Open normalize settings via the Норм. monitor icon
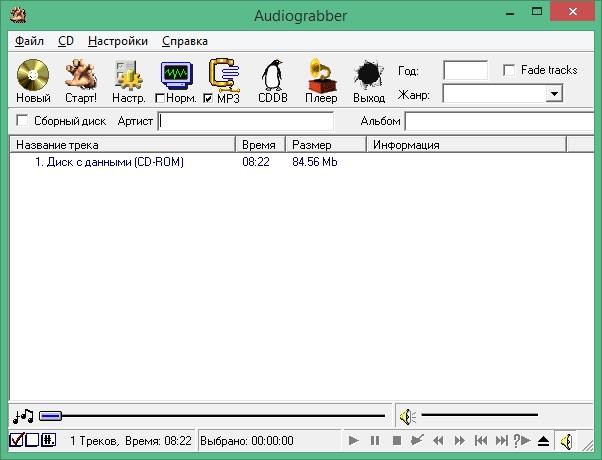The width and height of the screenshot is (602, 460). click(177, 75)
